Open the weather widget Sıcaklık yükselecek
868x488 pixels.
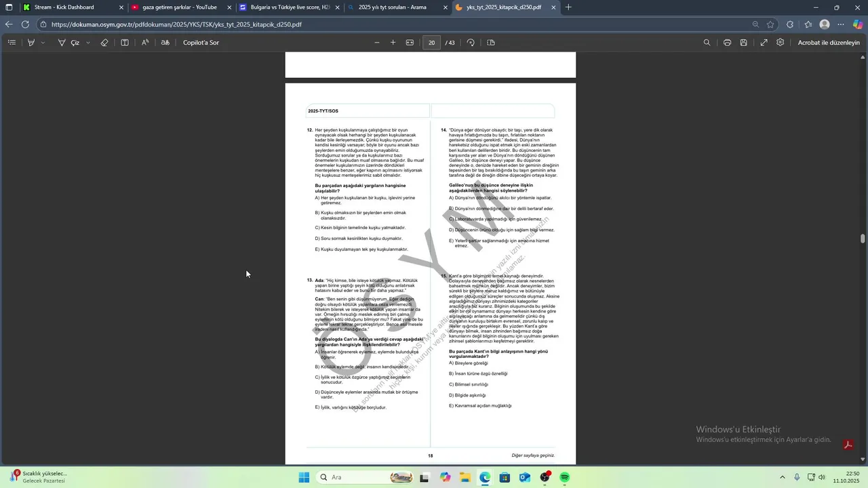point(38,476)
